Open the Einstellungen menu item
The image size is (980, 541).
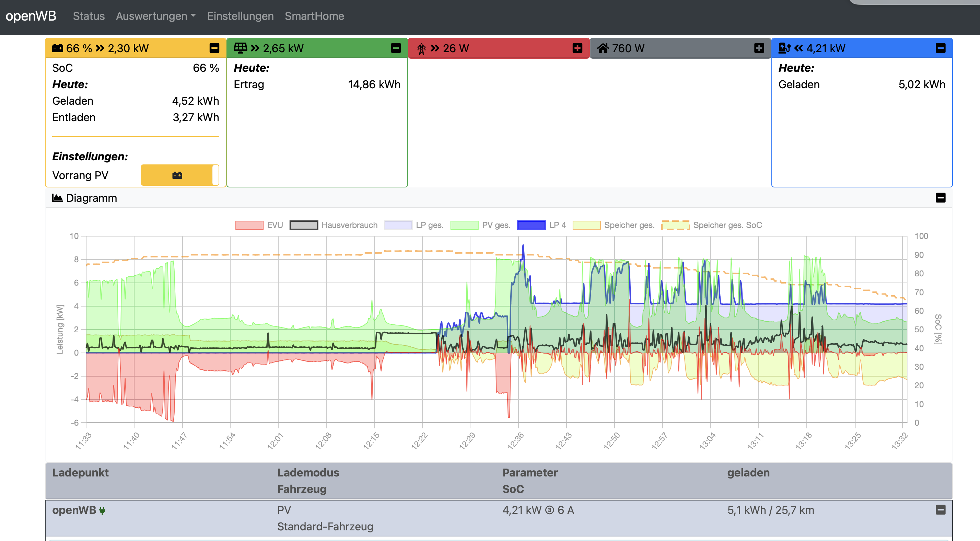click(241, 16)
